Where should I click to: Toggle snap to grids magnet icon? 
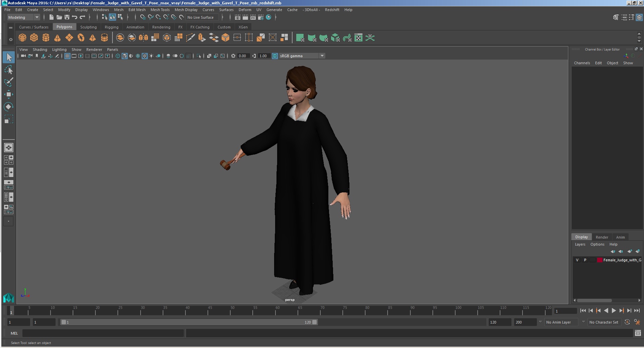(x=143, y=17)
